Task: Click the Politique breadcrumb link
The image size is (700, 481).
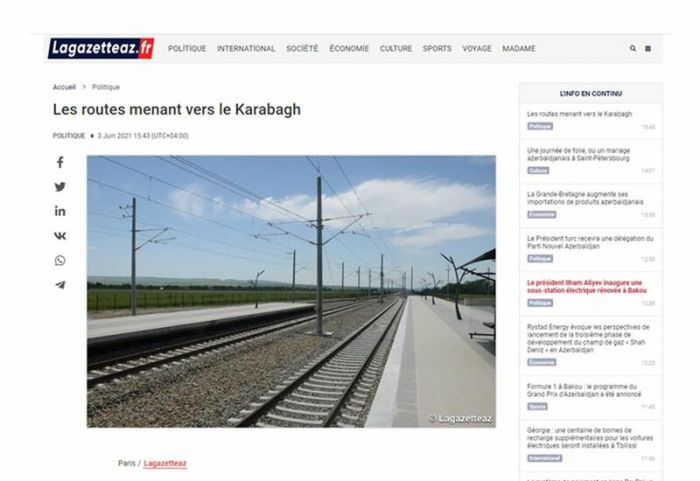Action: point(106,87)
